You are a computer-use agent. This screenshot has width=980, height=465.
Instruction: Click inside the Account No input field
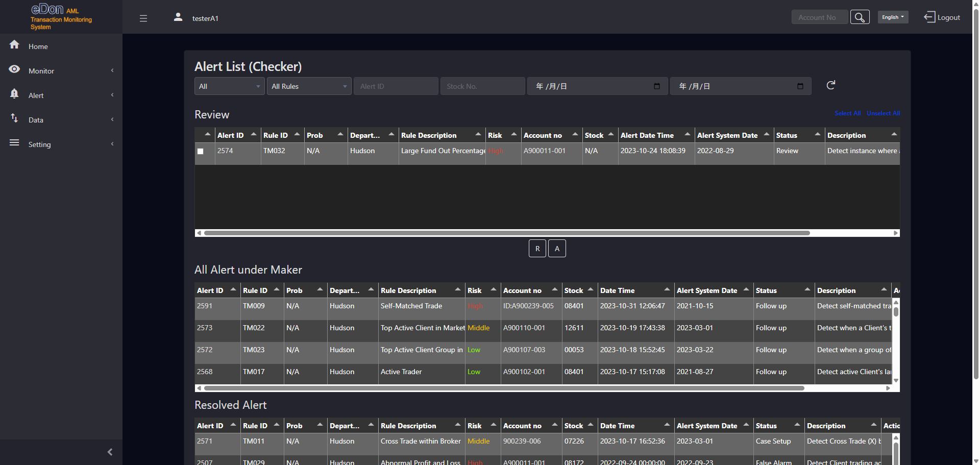pos(819,17)
